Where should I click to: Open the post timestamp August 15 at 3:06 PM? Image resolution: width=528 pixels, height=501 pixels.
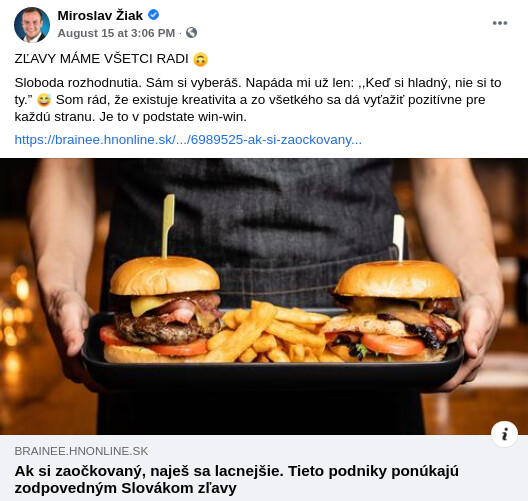tap(116, 33)
